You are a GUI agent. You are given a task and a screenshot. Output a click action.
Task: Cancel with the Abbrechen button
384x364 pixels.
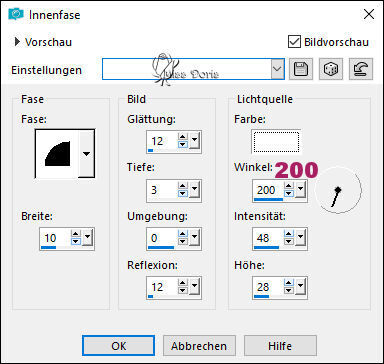199,346
